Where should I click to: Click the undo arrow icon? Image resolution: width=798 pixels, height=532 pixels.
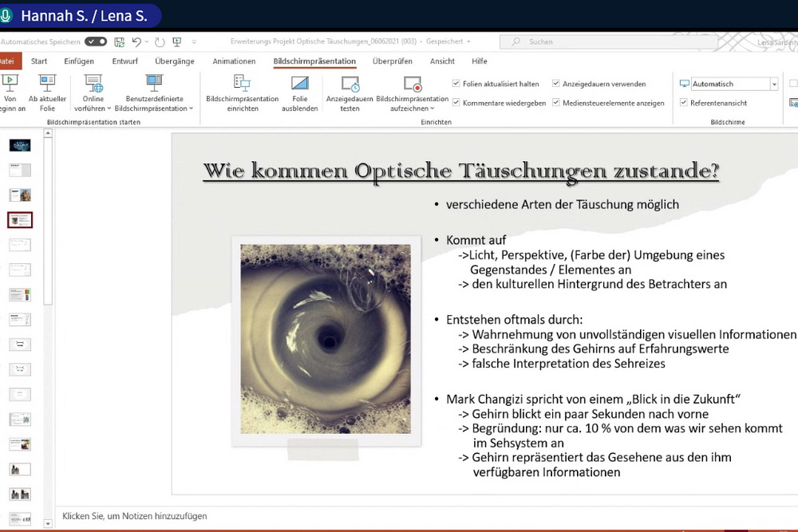[x=136, y=41]
